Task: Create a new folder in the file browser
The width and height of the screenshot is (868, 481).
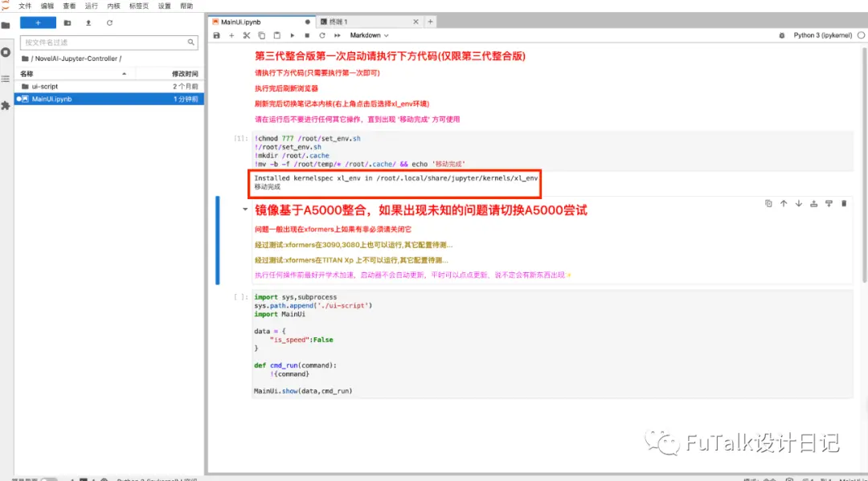Action: pyautogui.click(x=68, y=22)
